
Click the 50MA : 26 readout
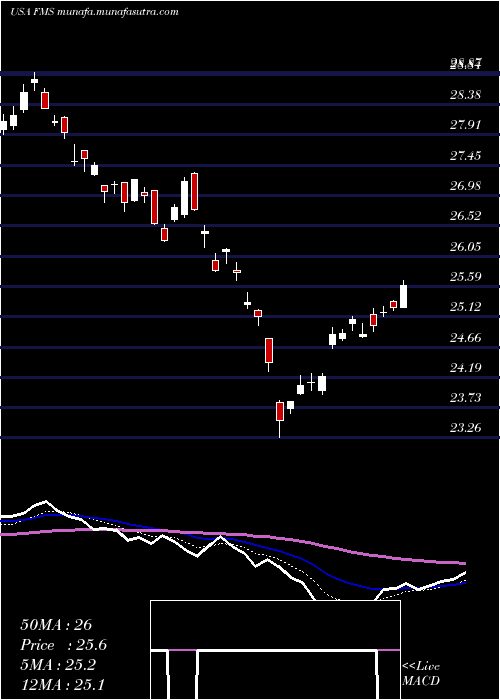coord(56,625)
